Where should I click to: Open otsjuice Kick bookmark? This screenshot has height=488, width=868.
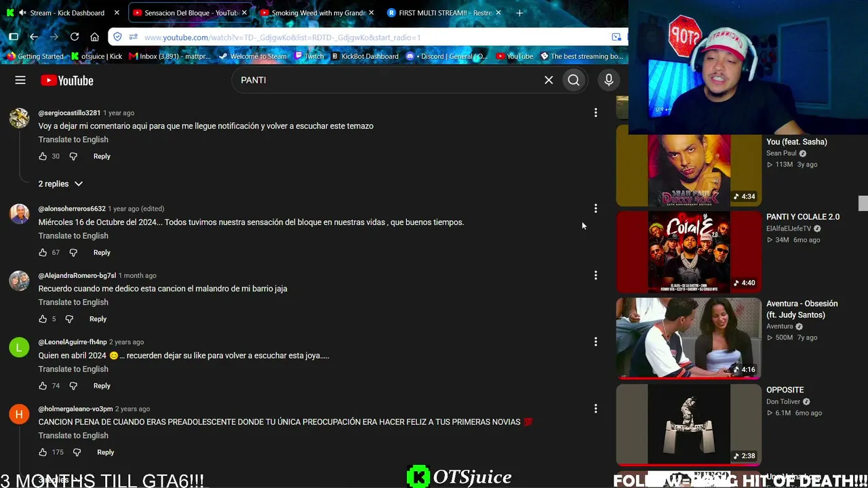[97, 56]
